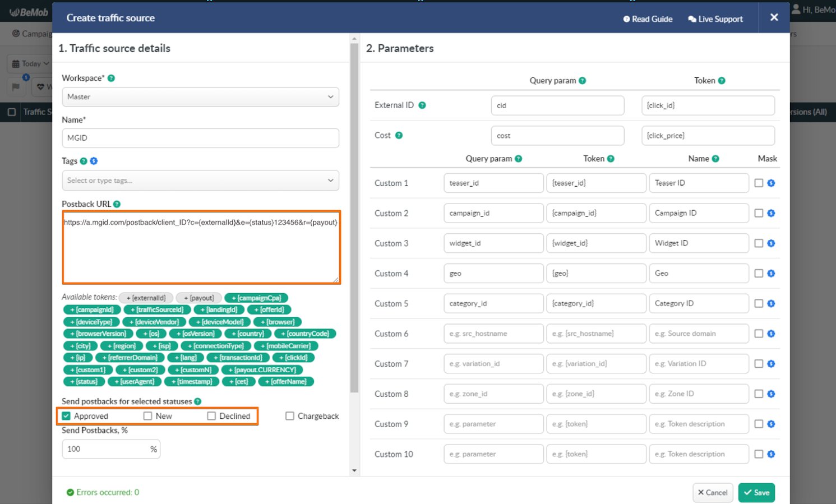Open the Workspace Master dropdown
The image size is (836, 504).
(x=200, y=97)
